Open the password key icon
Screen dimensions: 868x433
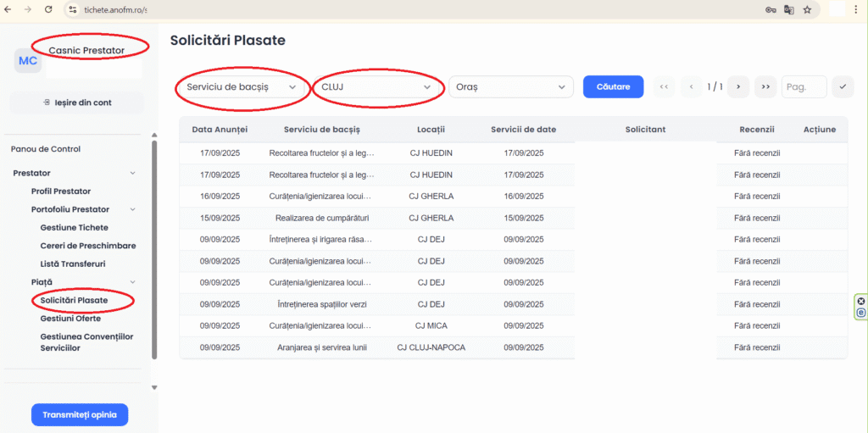click(771, 9)
